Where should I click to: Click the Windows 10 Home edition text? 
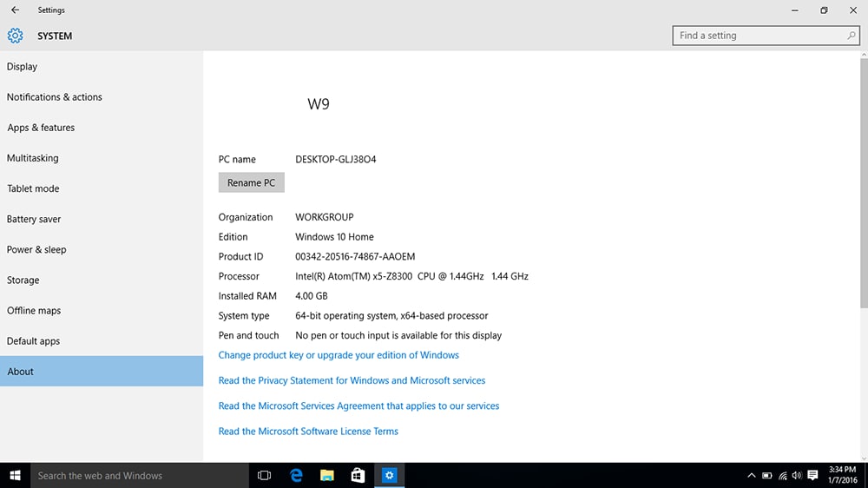pos(334,237)
